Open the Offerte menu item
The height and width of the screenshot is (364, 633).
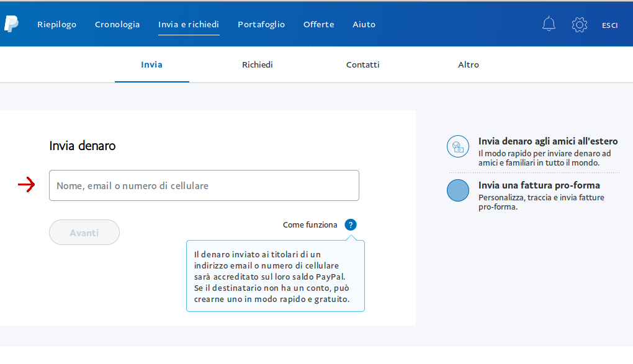click(x=318, y=25)
